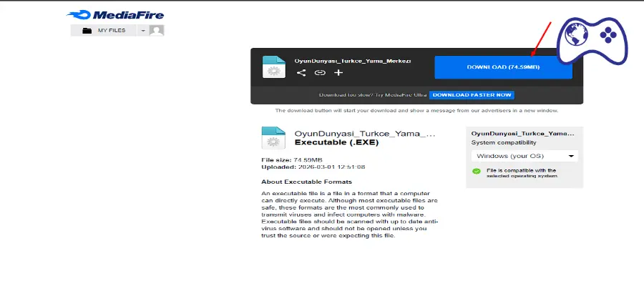This screenshot has width=644, height=286.
Task: Click the truncated file name above Executable (.EXE)
Action: (364, 134)
